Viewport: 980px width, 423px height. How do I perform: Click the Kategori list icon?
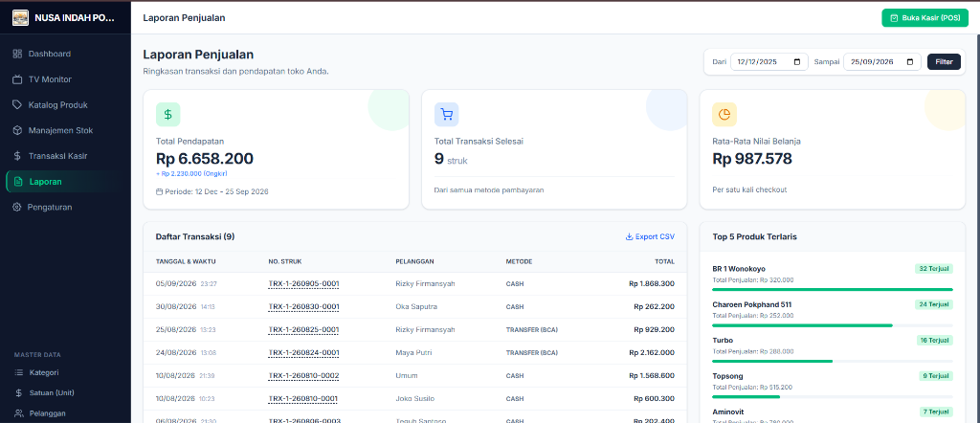19,372
